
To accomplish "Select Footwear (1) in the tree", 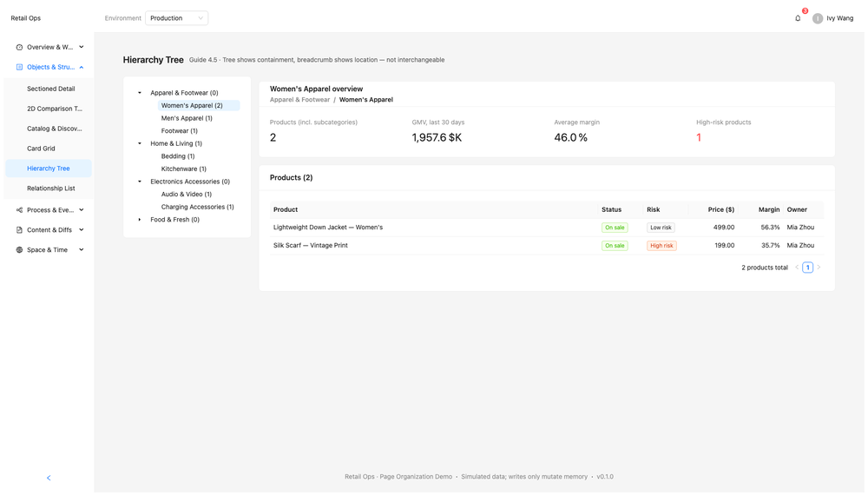I will coord(180,131).
